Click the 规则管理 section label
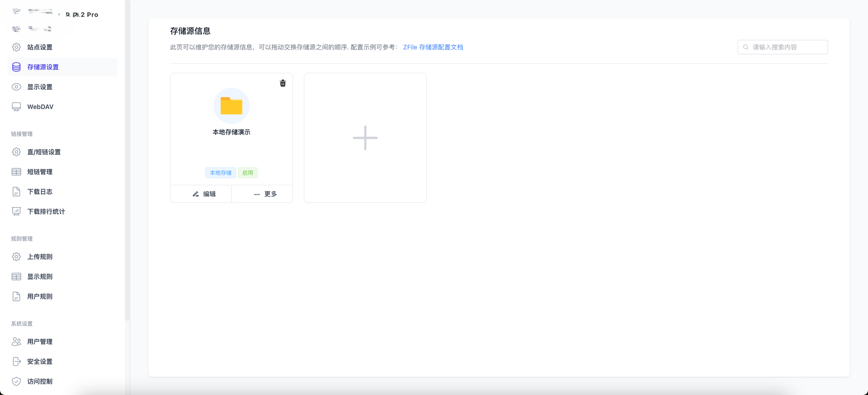 22,239
